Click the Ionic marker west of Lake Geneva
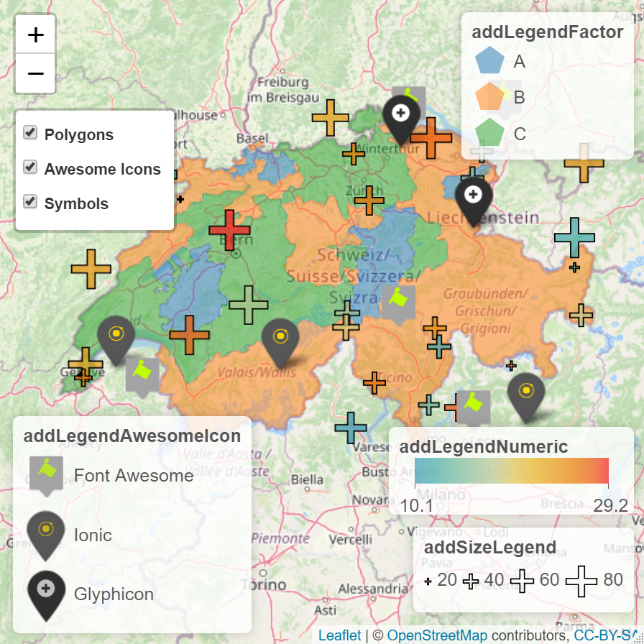This screenshot has width=644, height=644. (x=116, y=336)
